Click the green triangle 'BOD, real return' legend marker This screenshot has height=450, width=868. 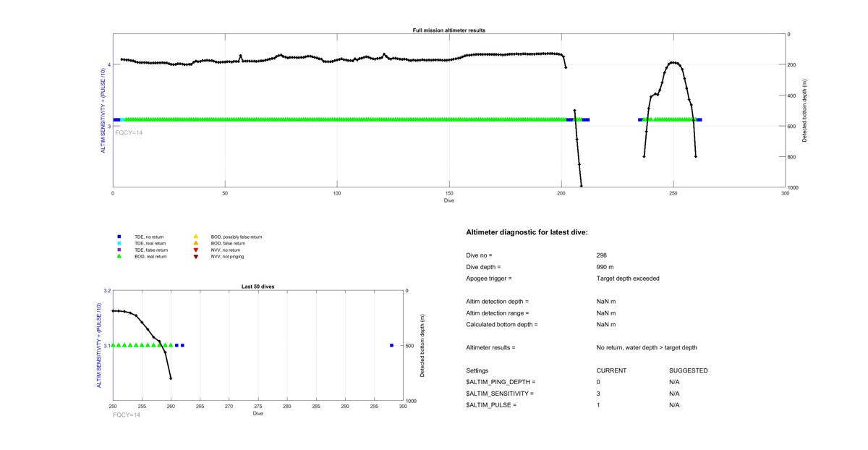(x=119, y=256)
